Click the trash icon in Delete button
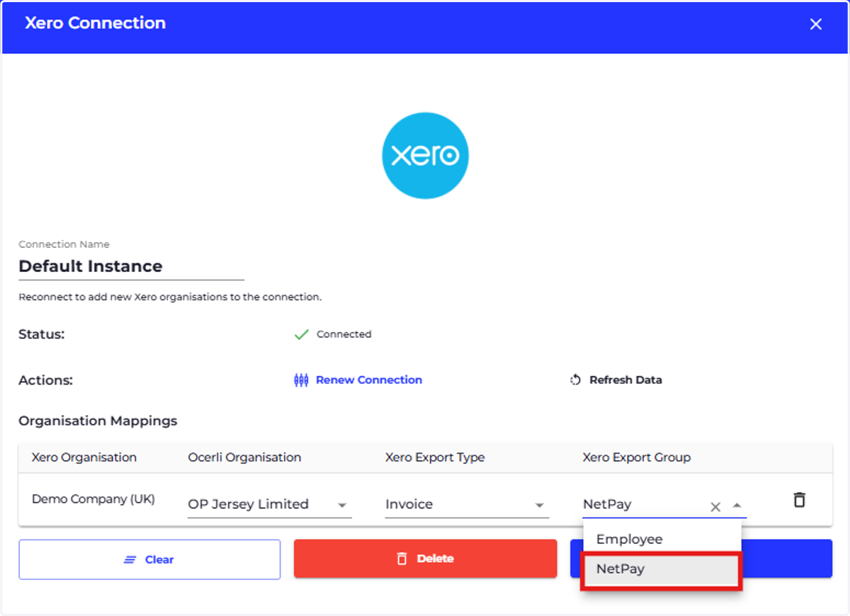Viewport: 850px width, 616px height. [x=402, y=559]
